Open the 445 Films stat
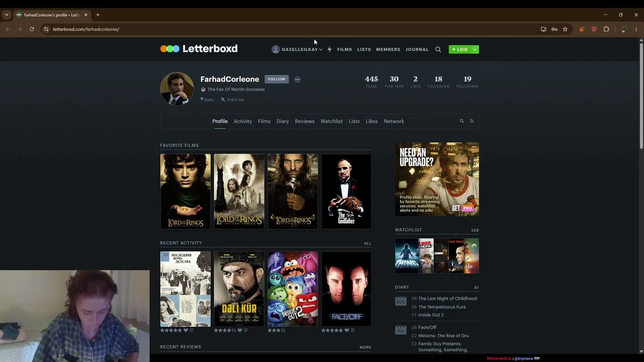This screenshot has width=644, height=362. coord(371,81)
